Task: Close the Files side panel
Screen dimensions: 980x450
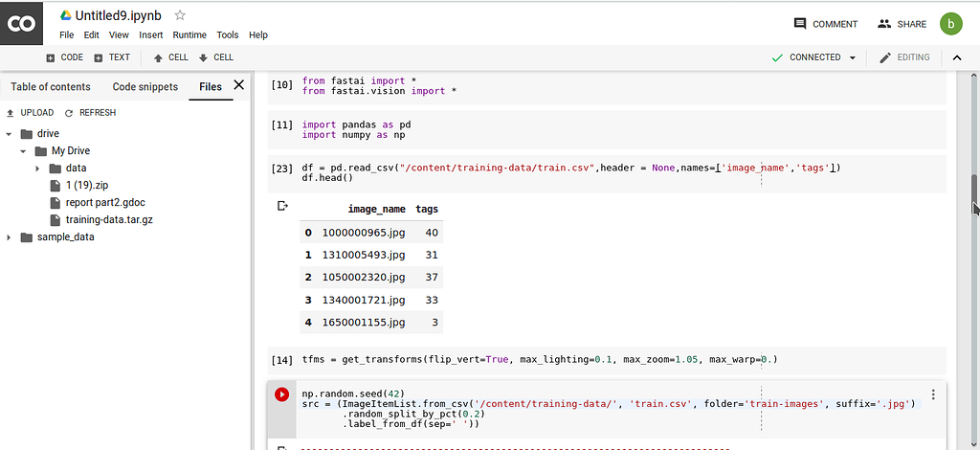Action: 238,85
